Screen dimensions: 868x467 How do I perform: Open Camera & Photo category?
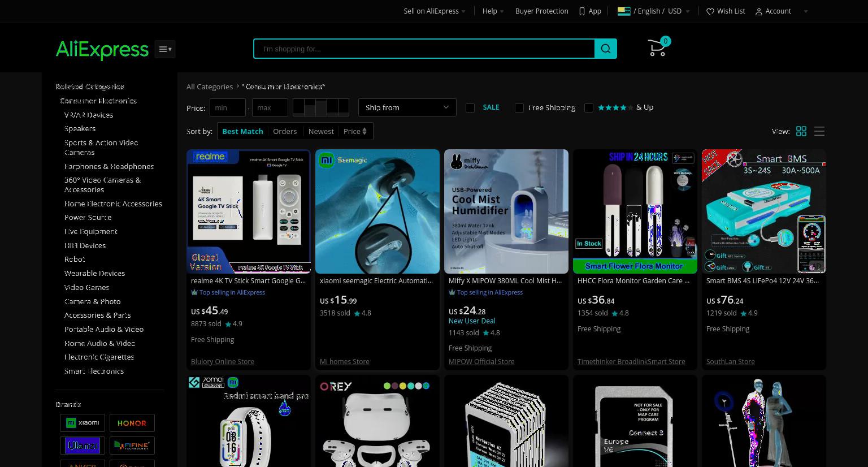coord(92,301)
